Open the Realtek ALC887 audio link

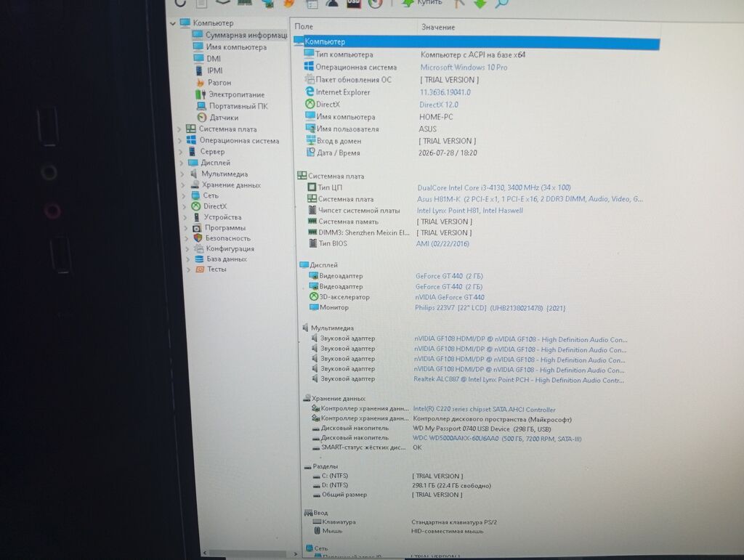(x=519, y=380)
